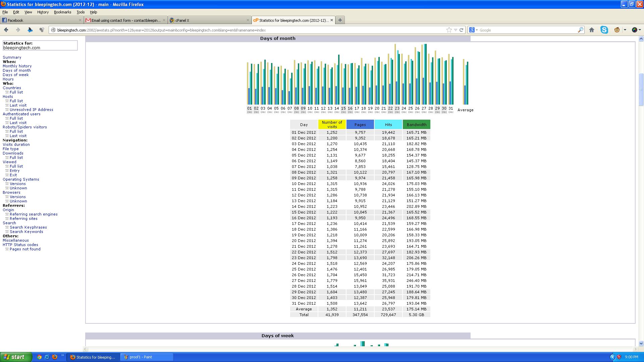Click the Search Keyphrases link
The height and width of the screenshot is (362, 644).
[x=28, y=227]
